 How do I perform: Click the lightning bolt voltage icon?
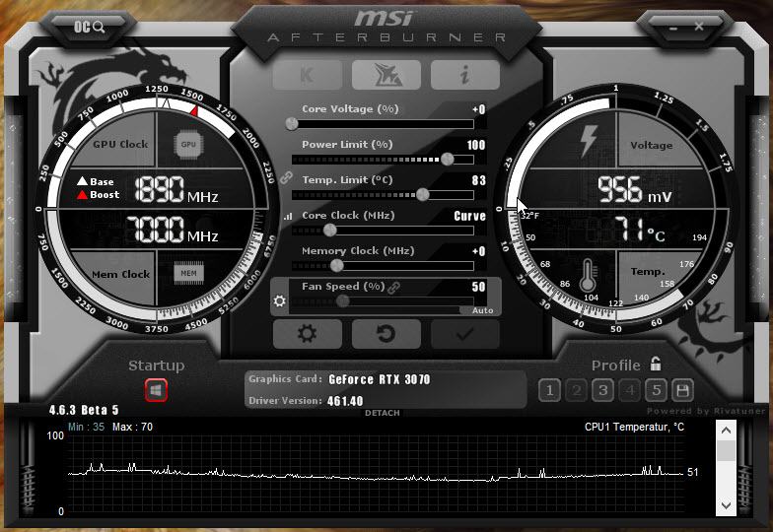588,140
